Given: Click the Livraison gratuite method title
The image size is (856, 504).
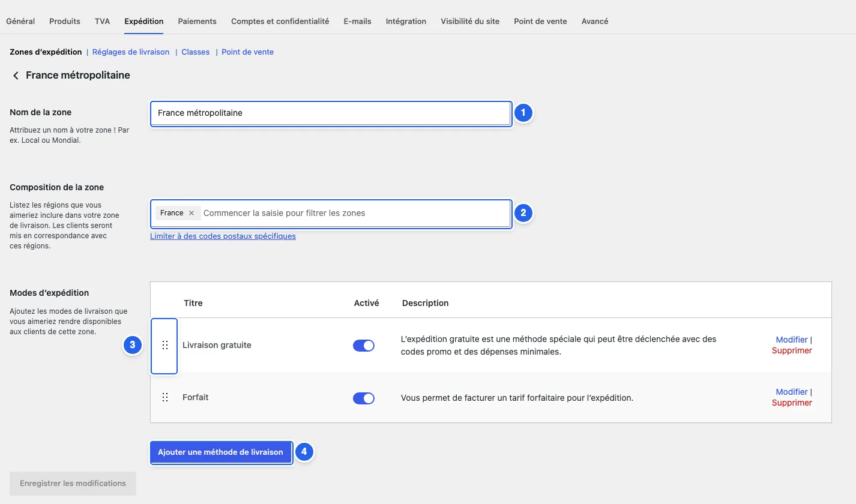Looking at the screenshot, I should 217,346.
